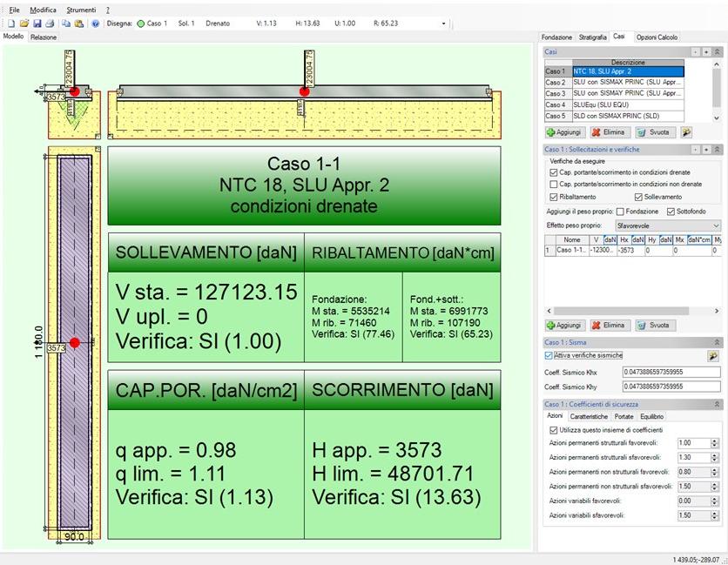Switch to the Stratigrafia tab
This screenshot has width=728, height=565.
[592, 37]
